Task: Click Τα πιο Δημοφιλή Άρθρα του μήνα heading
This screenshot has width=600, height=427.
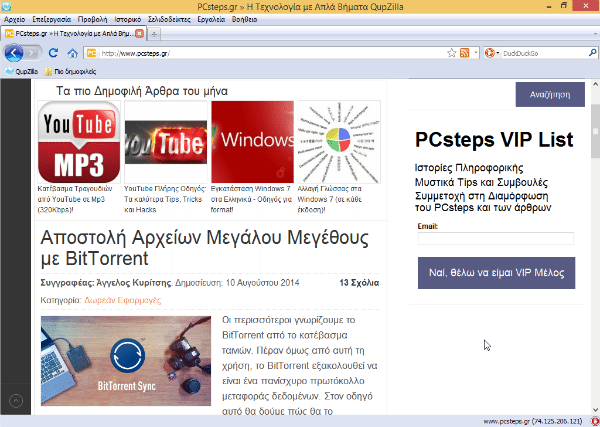Action: [142, 91]
